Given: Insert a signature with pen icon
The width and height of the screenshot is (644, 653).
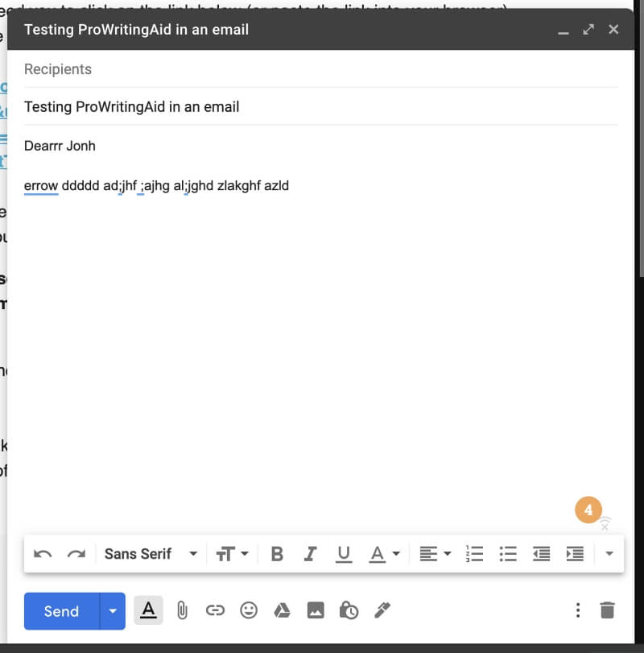Looking at the screenshot, I should click(x=382, y=610).
